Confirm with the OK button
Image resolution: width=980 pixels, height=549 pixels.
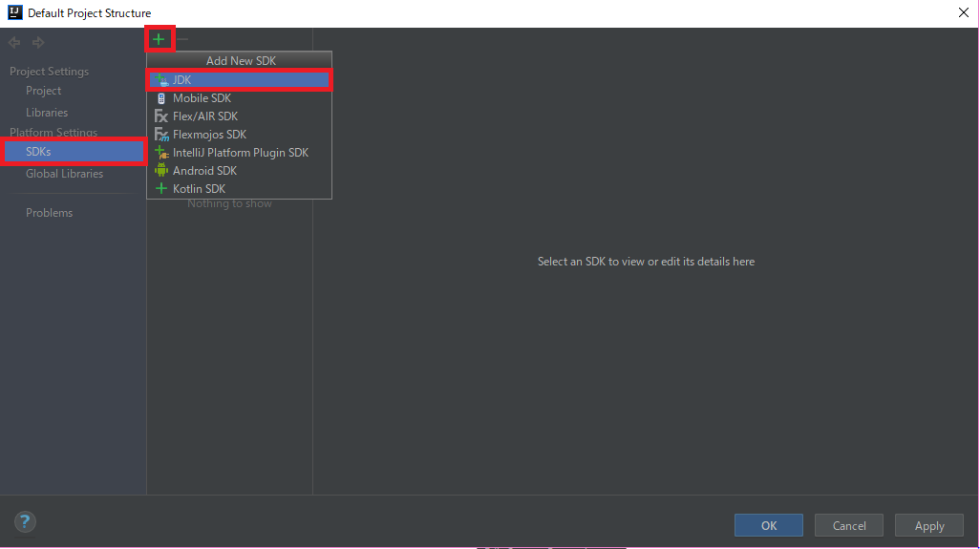tap(769, 525)
